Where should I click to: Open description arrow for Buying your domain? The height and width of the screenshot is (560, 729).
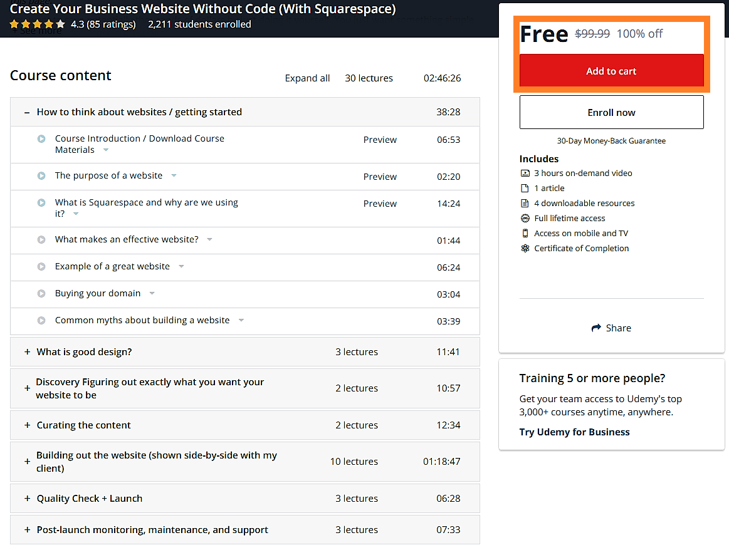[x=152, y=294]
